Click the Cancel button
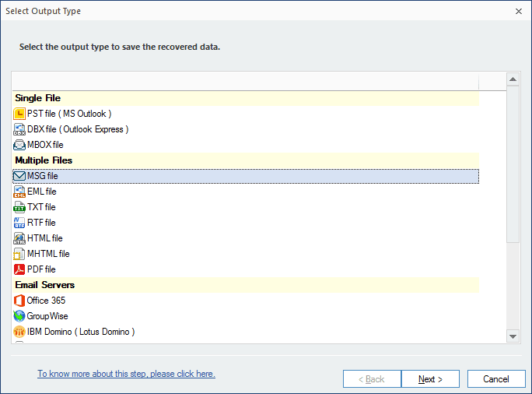This screenshot has width=532, height=394. pyautogui.click(x=496, y=379)
